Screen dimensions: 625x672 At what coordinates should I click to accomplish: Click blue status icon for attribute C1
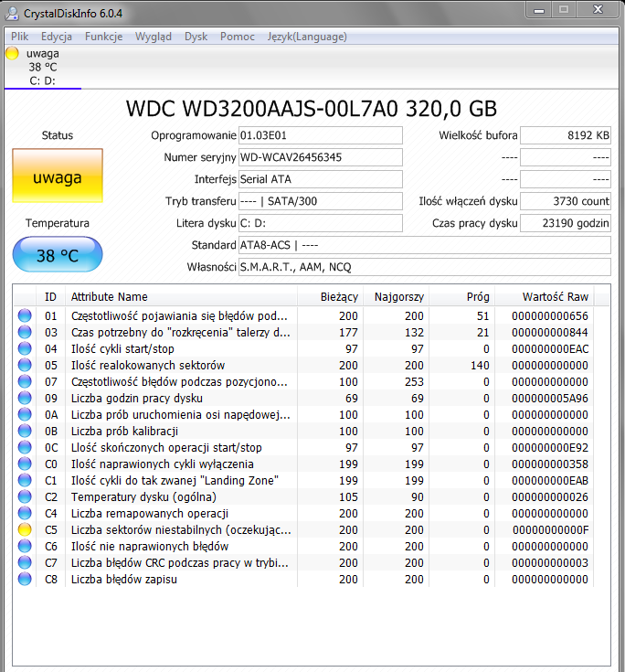25,480
